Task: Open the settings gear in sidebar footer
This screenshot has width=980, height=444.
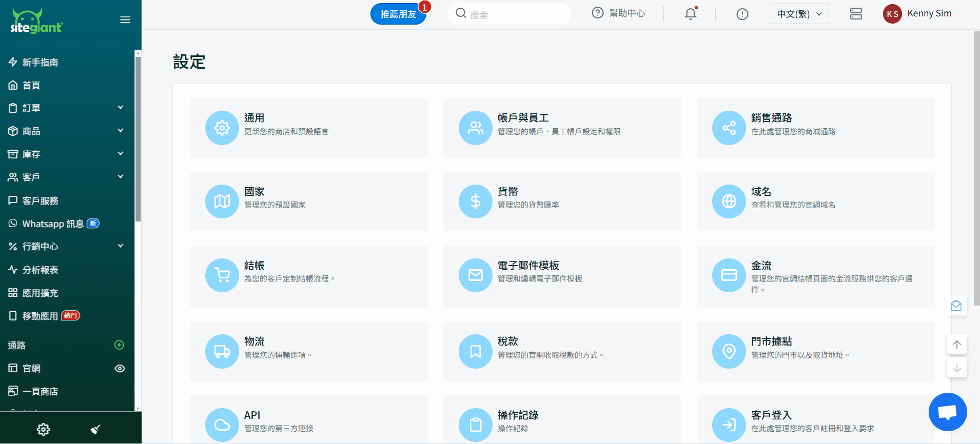Action: [x=44, y=429]
